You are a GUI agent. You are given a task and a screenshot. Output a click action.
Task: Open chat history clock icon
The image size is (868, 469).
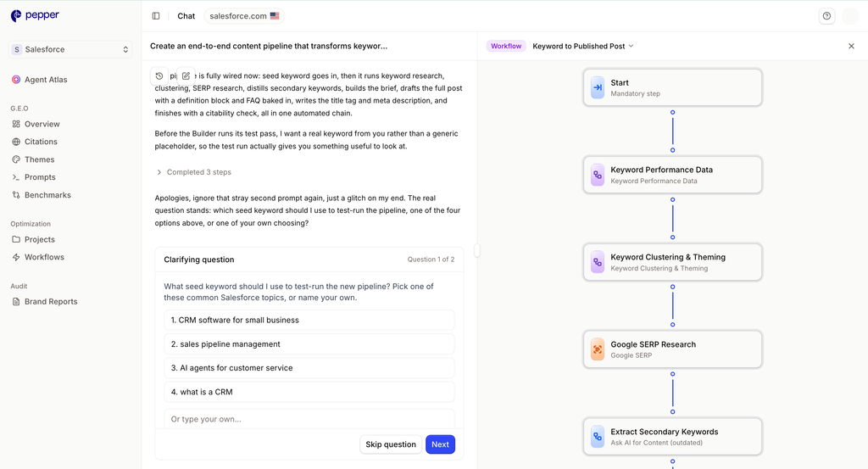click(x=159, y=75)
